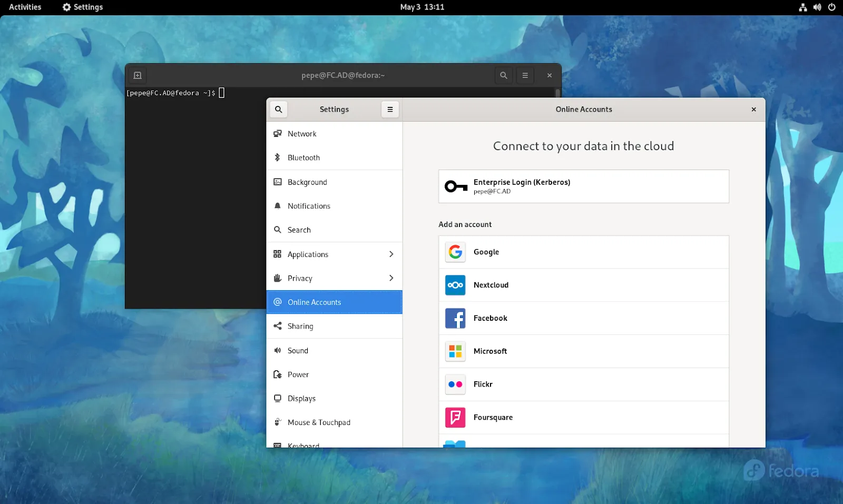Image resolution: width=843 pixels, height=504 pixels.
Task: Expand the Privacy submenu chevron
Action: point(391,278)
